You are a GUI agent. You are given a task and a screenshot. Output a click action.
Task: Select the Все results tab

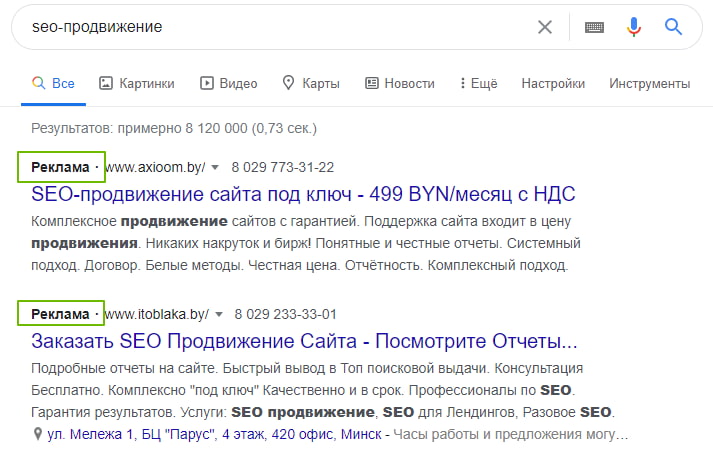pyautogui.click(x=53, y=83)
